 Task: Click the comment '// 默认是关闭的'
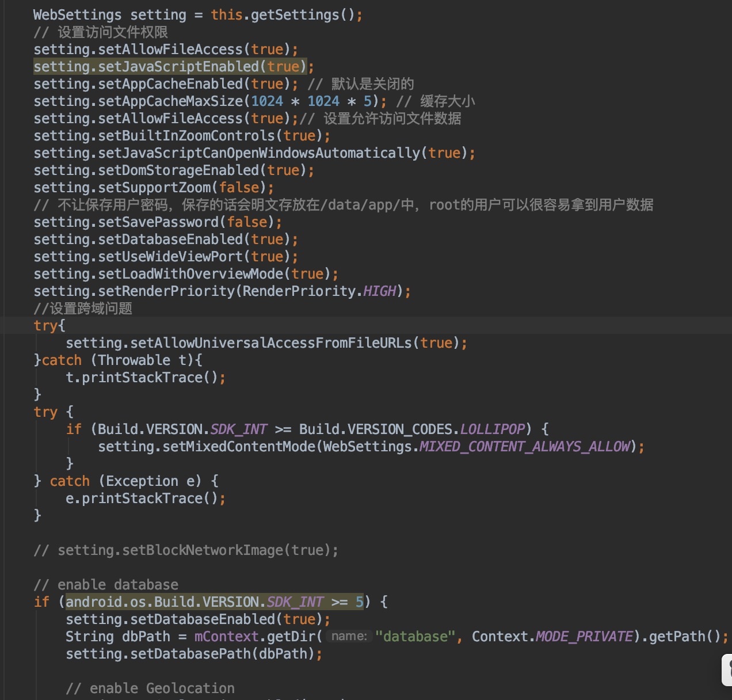pyautogui.click(x=361, y=84)
